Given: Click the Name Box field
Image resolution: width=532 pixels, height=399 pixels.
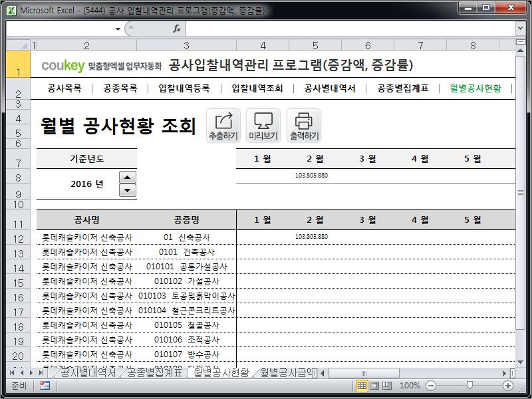Looking at the screenshot, I should (60, 29).
